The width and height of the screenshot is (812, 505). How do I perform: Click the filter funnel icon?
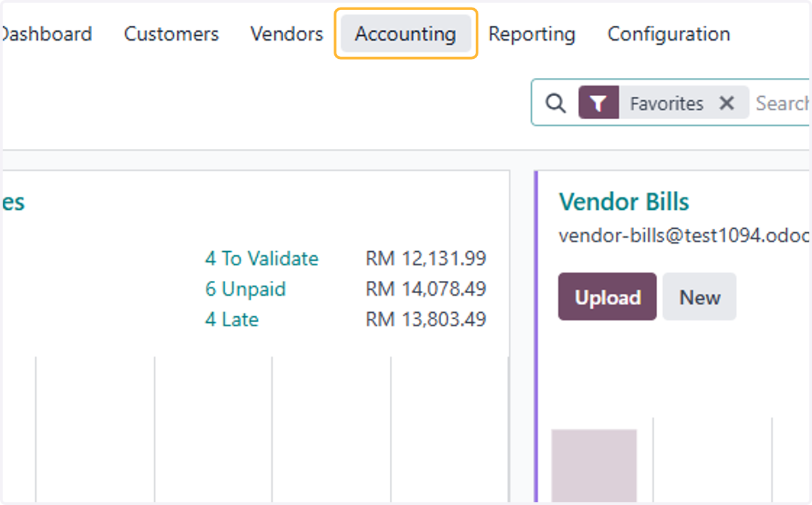598,103
